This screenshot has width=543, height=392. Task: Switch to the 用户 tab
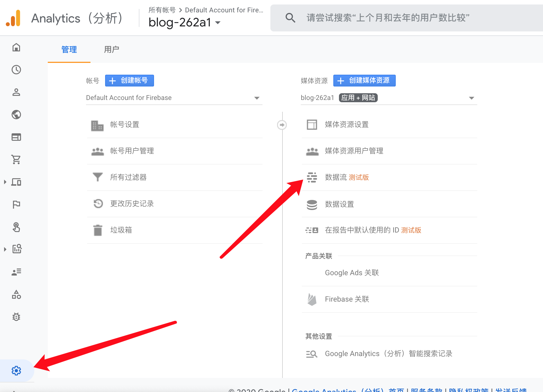112,49
